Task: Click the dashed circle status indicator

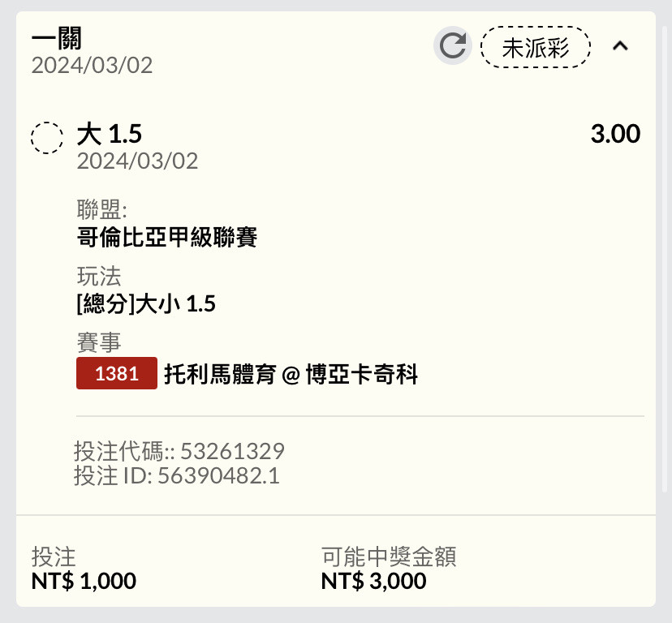Action: click(x=47, y=138)
